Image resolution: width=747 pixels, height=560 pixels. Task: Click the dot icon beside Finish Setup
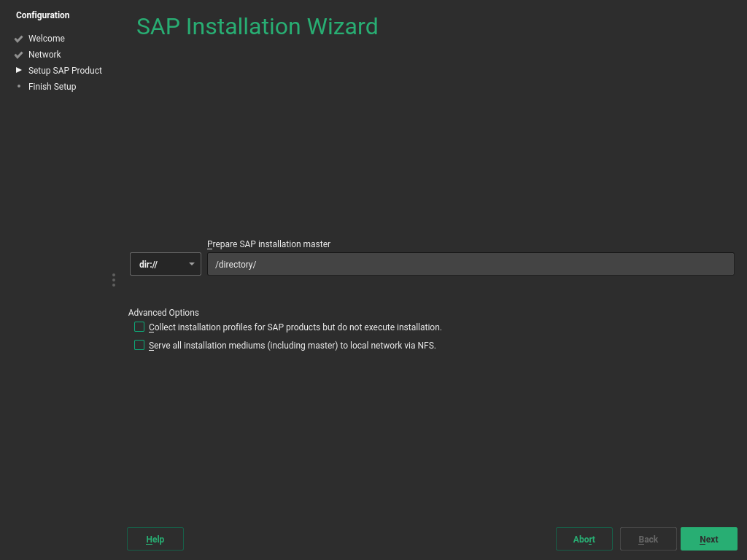click(18, 86)
